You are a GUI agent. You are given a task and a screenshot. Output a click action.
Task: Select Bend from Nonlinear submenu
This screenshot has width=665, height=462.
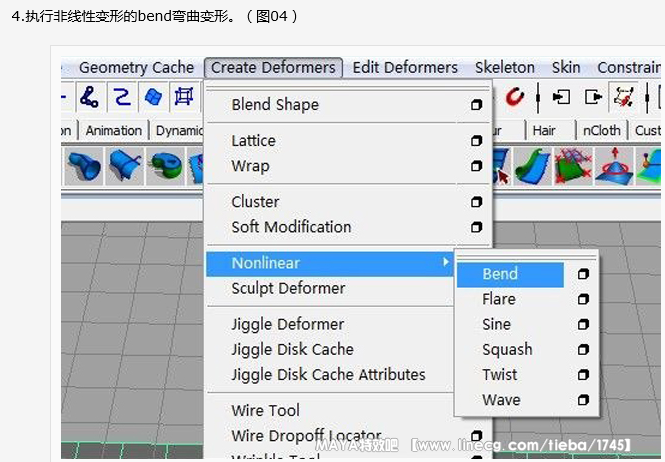click(x=500, y=274)
